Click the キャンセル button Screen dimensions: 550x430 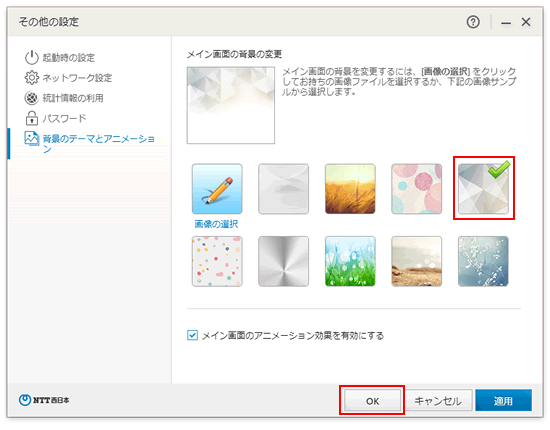coord(438,401)
